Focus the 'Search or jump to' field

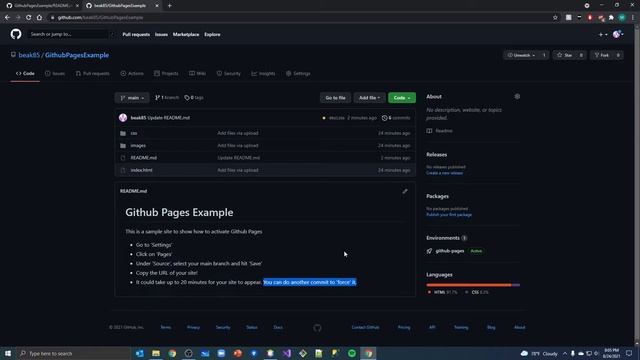point(68,34)
